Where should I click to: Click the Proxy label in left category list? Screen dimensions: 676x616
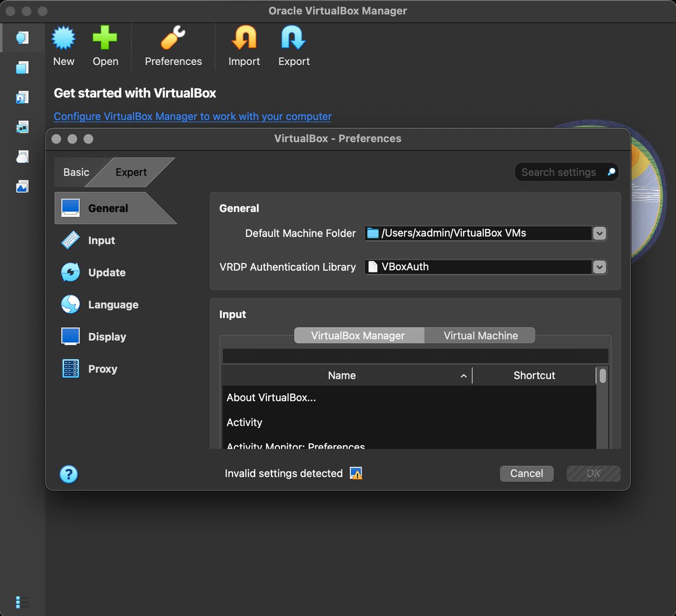pos(103,369)
